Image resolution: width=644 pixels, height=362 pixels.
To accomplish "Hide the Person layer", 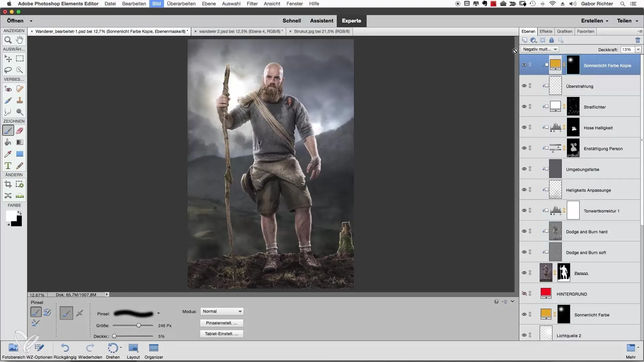I will (524, 273).
